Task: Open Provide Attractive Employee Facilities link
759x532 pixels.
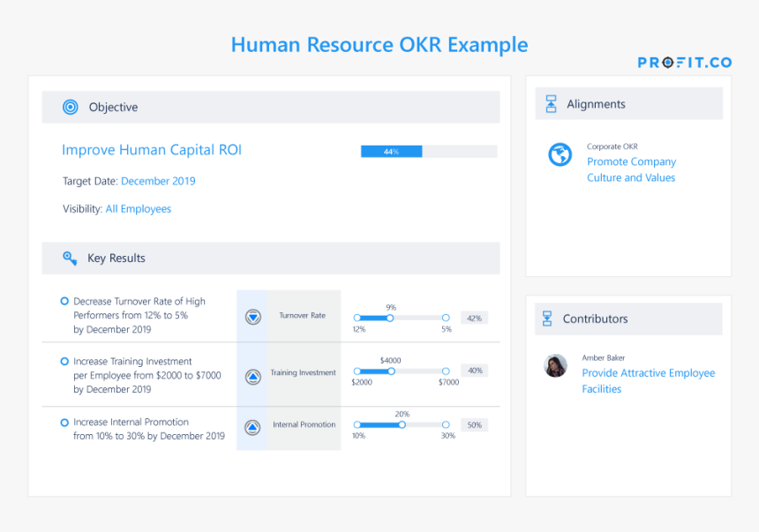Action: pos(648,380)
